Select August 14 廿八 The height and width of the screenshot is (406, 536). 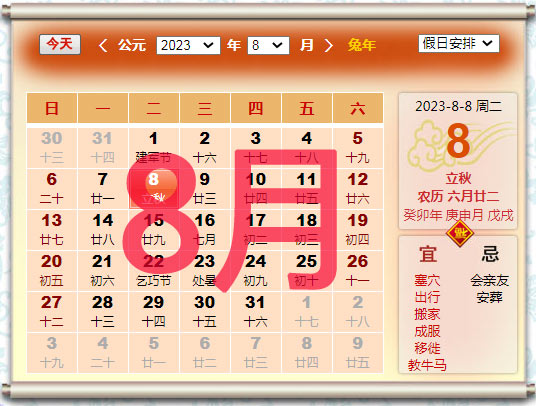(103, 230)
